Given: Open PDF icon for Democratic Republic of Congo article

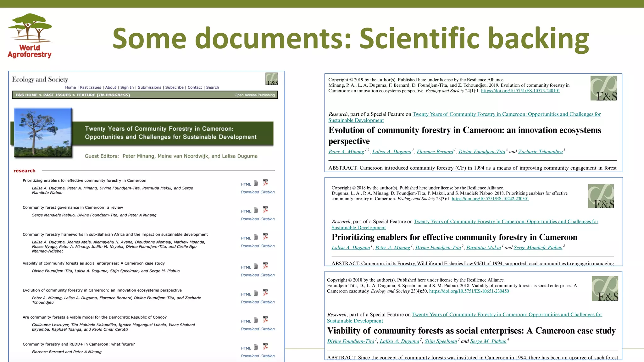Looking at the screenshot, I should point(265,320).
